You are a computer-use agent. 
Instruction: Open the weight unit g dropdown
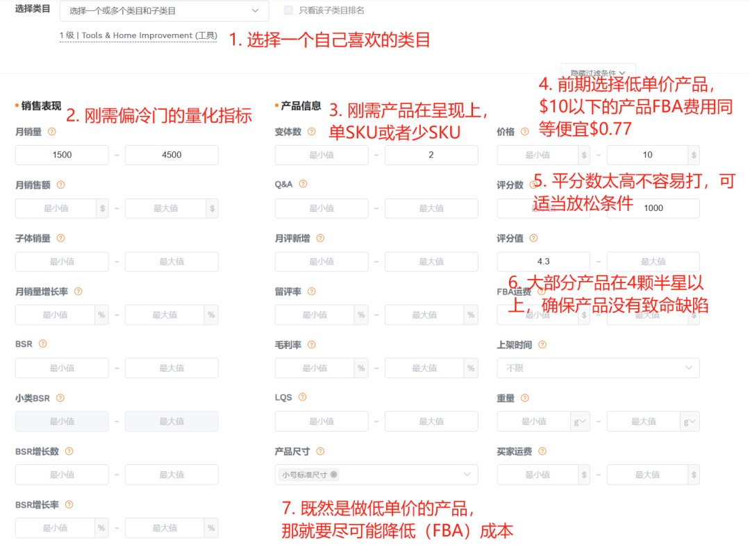coord(582,421)
